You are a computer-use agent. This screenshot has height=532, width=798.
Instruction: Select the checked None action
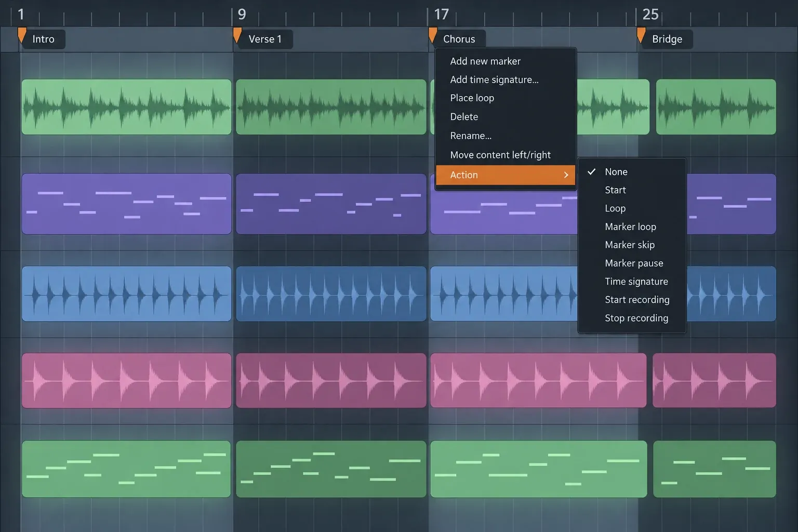coord(632,172)
